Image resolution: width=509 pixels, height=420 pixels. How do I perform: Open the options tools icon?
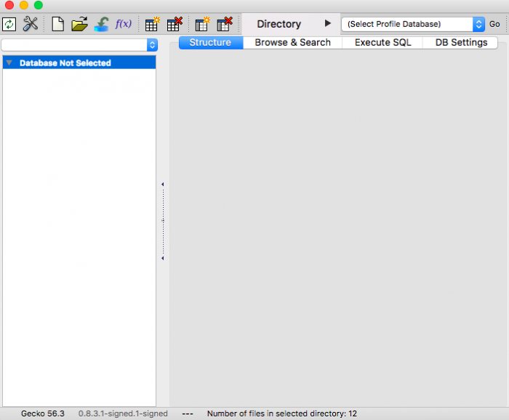tap(31, 24)
